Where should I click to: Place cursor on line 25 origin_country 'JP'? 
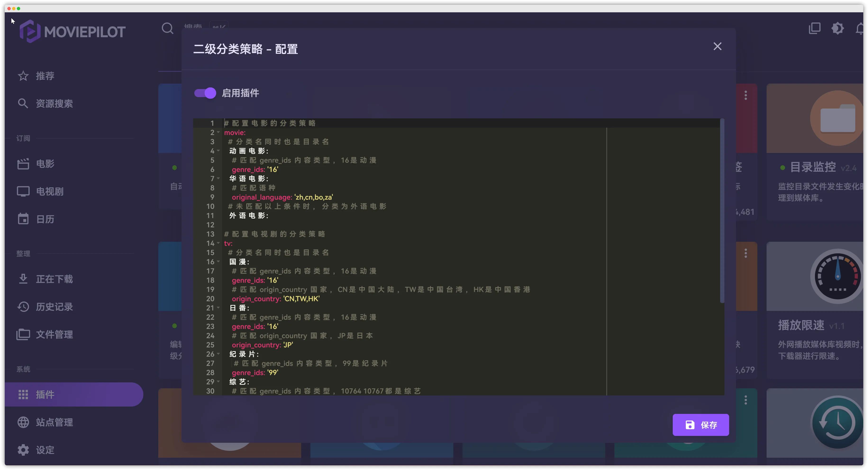(x=262, y=345)
